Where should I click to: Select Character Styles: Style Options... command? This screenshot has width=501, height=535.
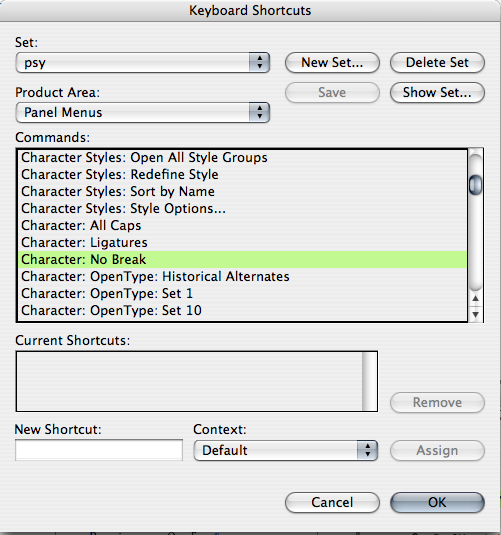click(x=242, y=209)
